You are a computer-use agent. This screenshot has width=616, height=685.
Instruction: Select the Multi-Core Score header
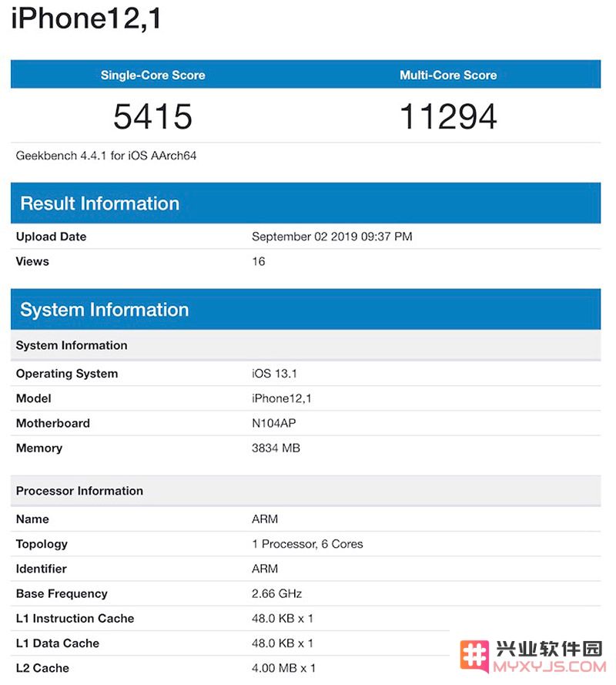click(x=448, y=76)
